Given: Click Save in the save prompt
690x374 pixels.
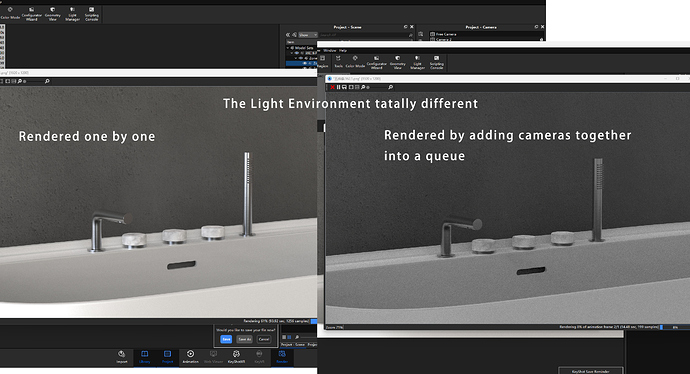Looking at the screenshot, I should coord(226,339).
